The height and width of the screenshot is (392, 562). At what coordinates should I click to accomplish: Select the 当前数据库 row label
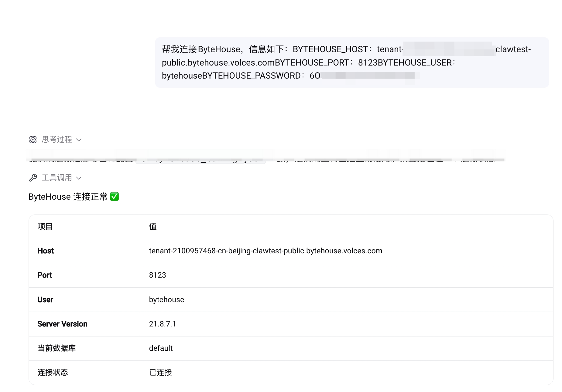coord(57,348)
